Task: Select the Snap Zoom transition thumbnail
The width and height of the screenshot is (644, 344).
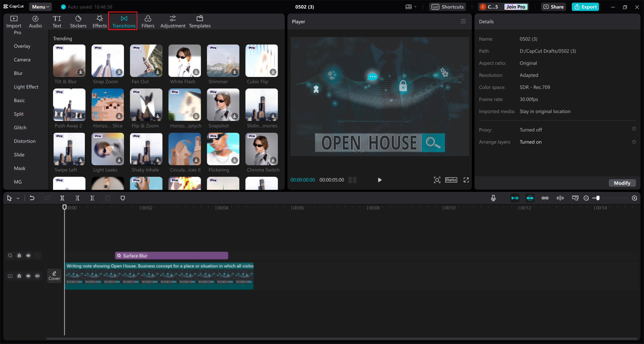Action: click(107, 61)
